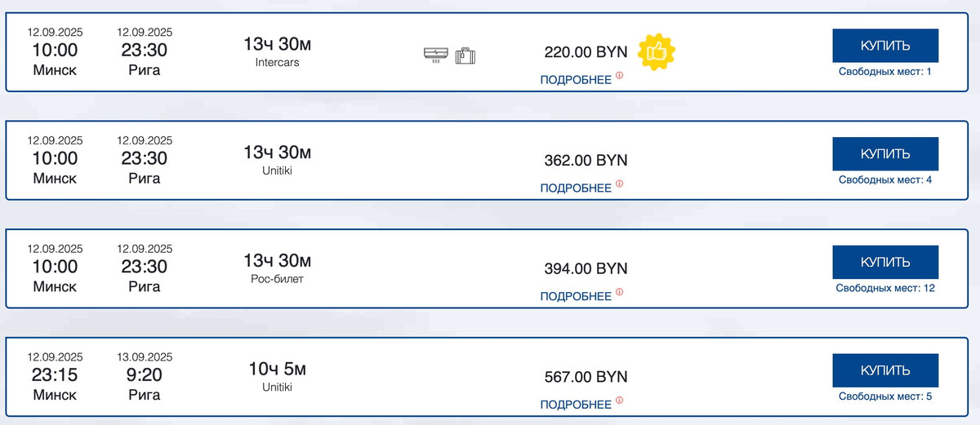Click the 'Свободных мест: 1' text
This screenshot has width=980, height=425.
885,72
